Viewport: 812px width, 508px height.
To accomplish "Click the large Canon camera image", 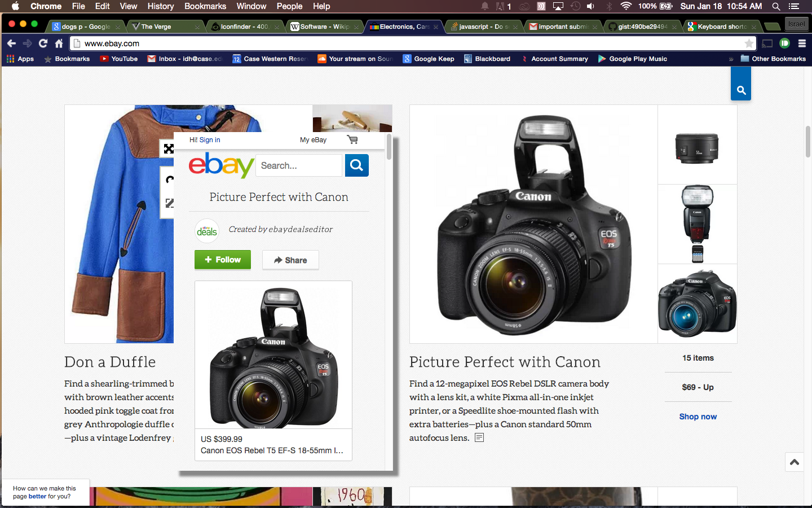I will [533, 224].
